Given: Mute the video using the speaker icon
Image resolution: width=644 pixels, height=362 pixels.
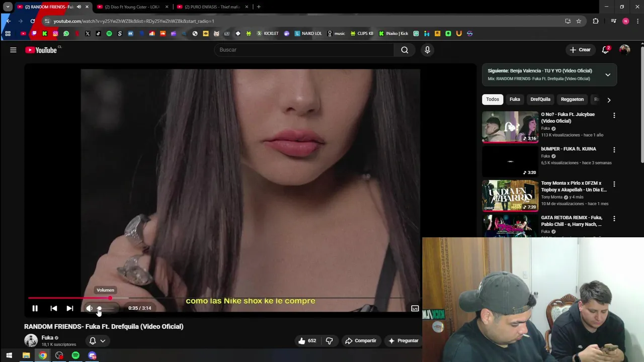Looking at the screenshot, I should tap(89, 308).
